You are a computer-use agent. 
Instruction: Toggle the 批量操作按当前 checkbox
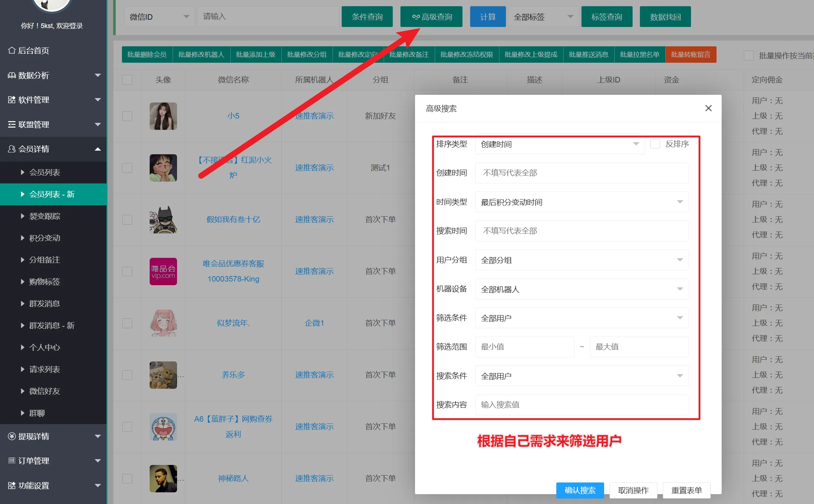(749, 56)
